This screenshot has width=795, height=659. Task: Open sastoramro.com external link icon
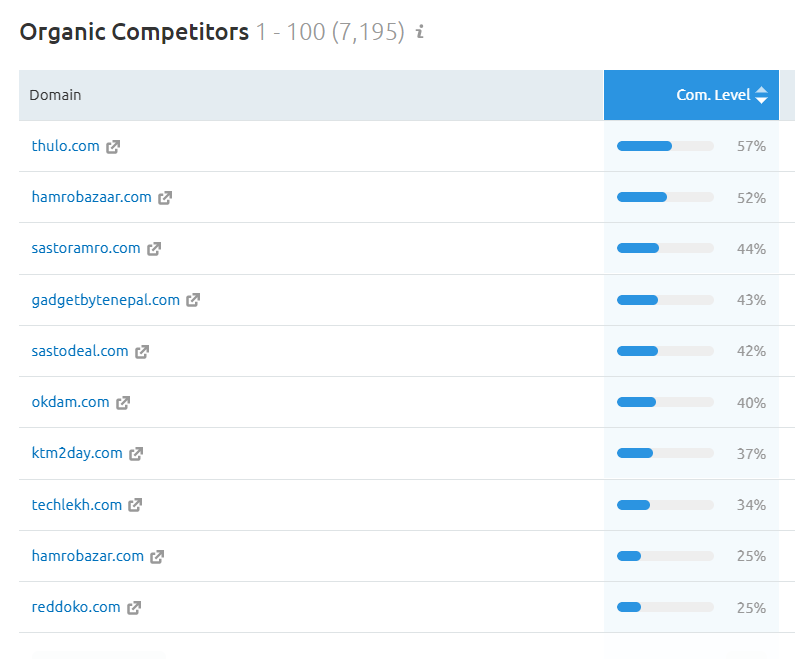coord(154,249)
